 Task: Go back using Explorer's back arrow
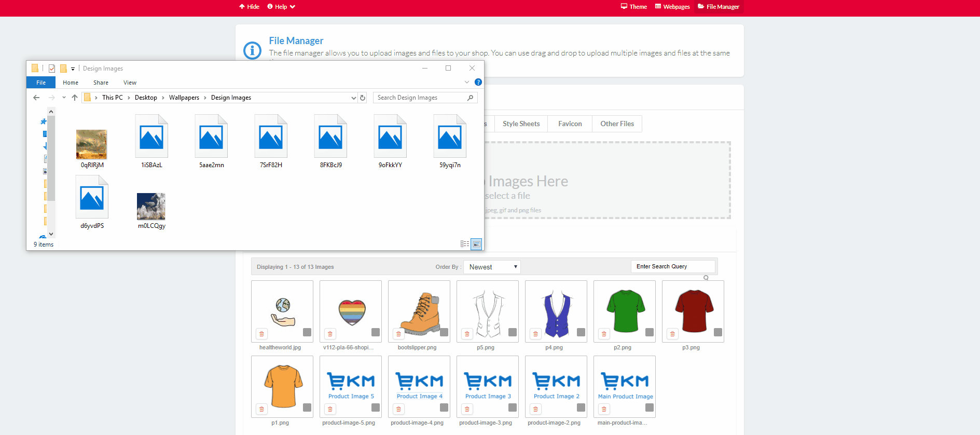point(36,98)
